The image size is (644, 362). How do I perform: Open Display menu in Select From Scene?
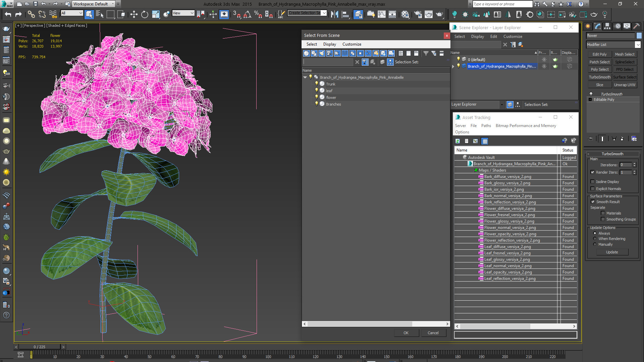tap(329, 44)
